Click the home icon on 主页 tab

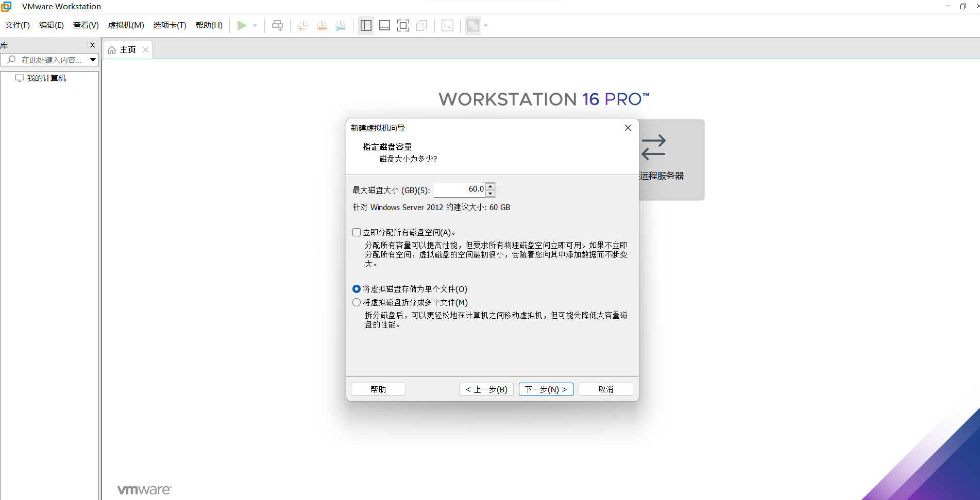pos(112,50)
